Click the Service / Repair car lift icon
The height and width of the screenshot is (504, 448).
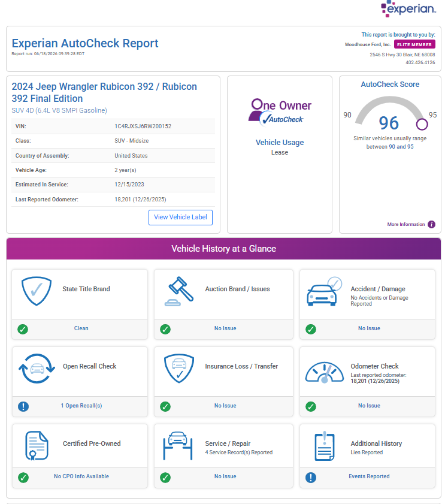178,445
